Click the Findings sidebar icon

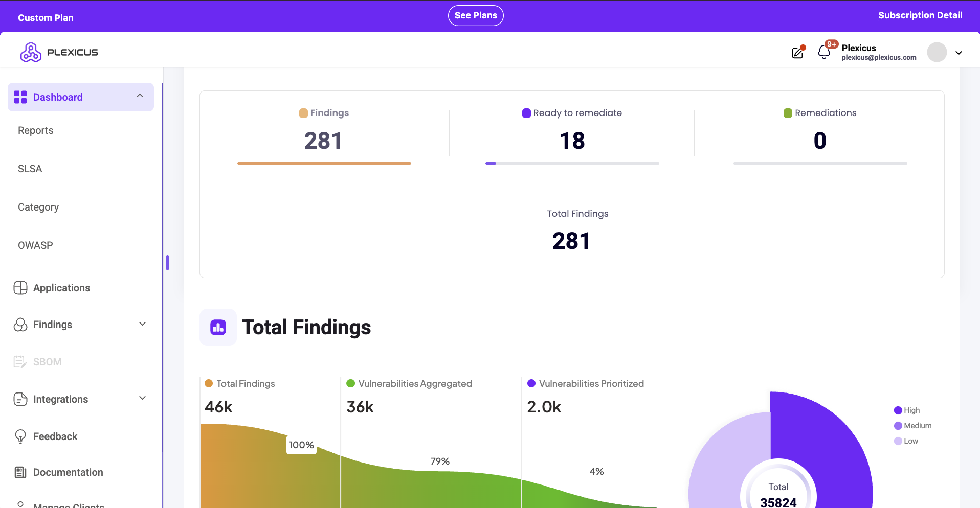click(20, 325)
